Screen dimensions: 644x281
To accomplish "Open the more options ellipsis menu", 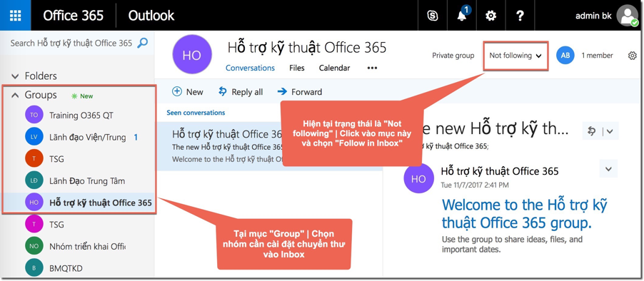I will 372,68.
